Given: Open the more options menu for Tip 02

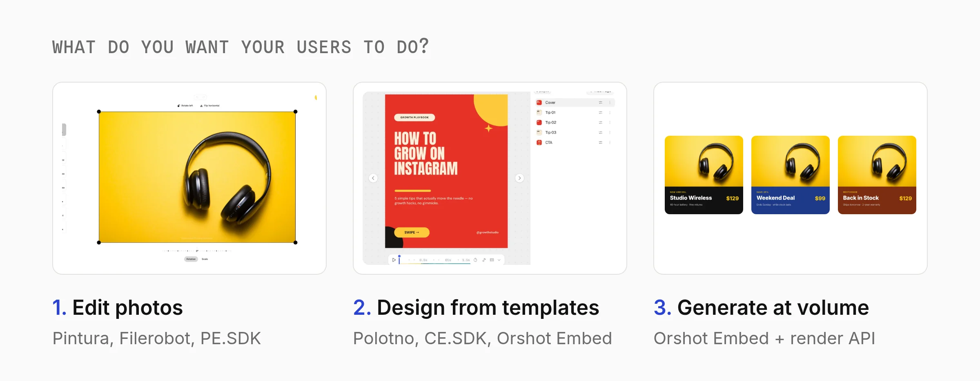Looking at the screenshot, I should tap(610, 123).
